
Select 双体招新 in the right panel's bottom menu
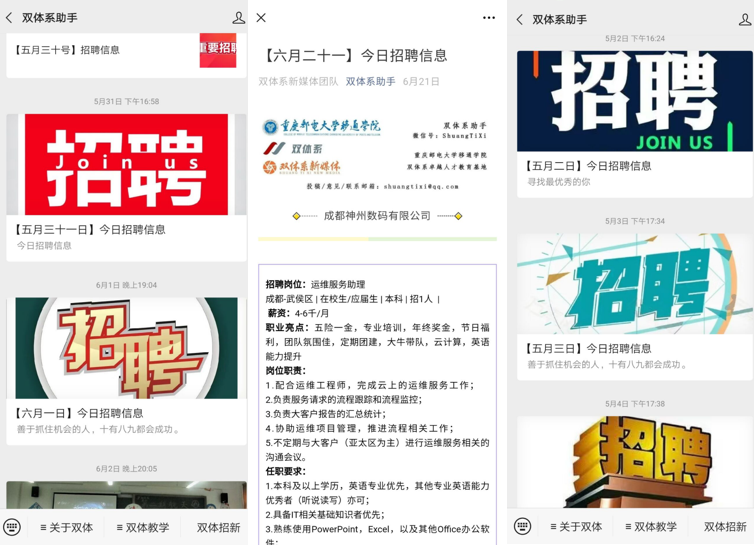pyautogui.click(x=725, y=527)
